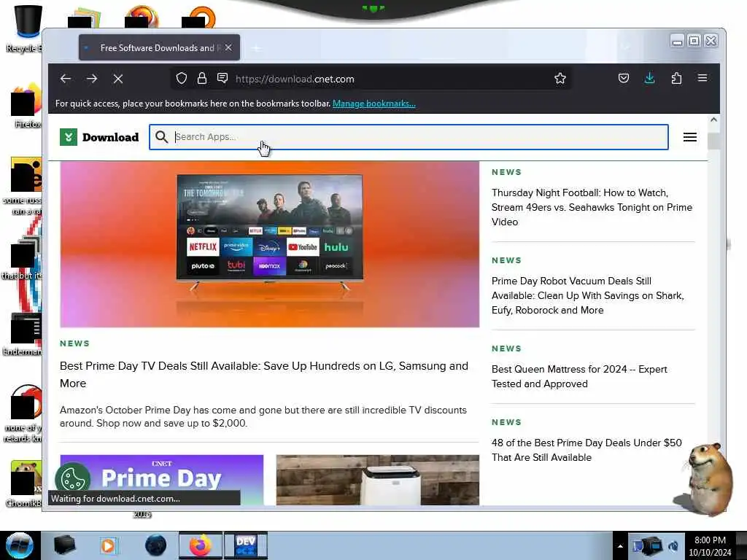The width and height of the screenshot is (747, 560).
Task: Close the Free Software Downloads tab
Action: 228,47
